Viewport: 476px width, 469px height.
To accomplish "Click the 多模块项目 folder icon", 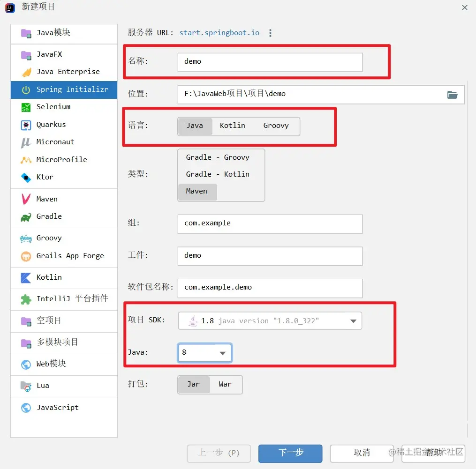I will click(26, 343).
